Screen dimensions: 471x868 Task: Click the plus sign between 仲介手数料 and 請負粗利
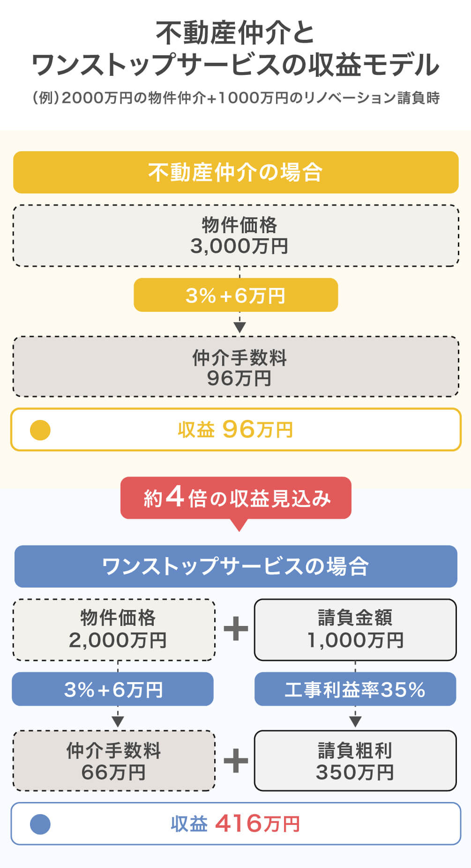pyautogui.click(x=236, y=761)
